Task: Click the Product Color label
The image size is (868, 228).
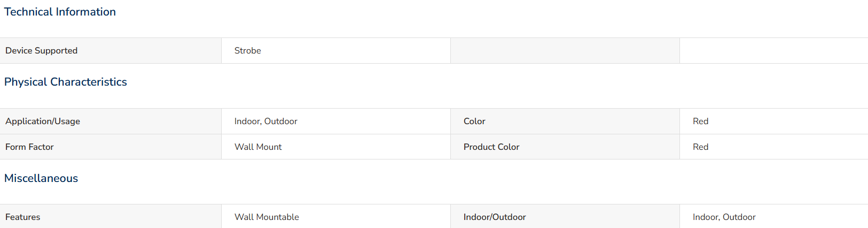Action: (491, 147)
